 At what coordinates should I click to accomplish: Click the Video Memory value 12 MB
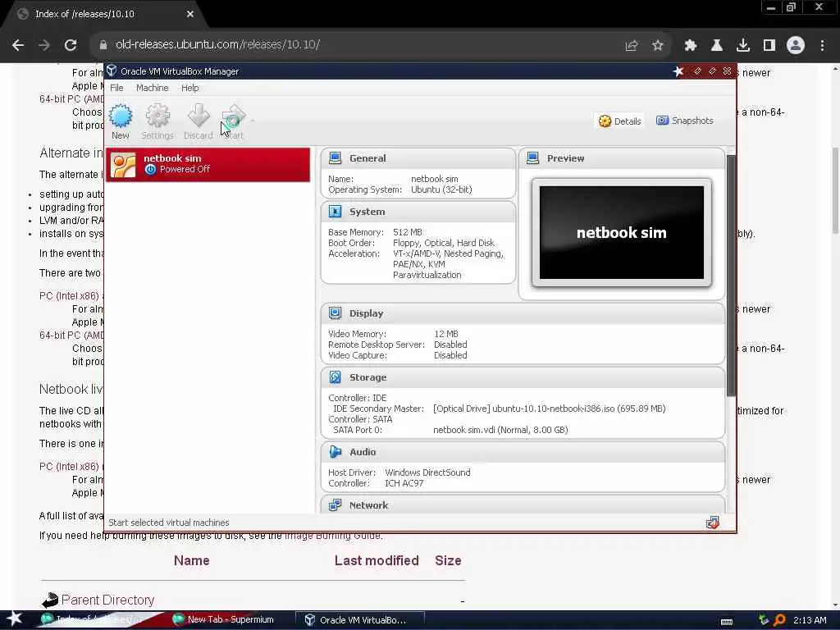coord(445,334)
